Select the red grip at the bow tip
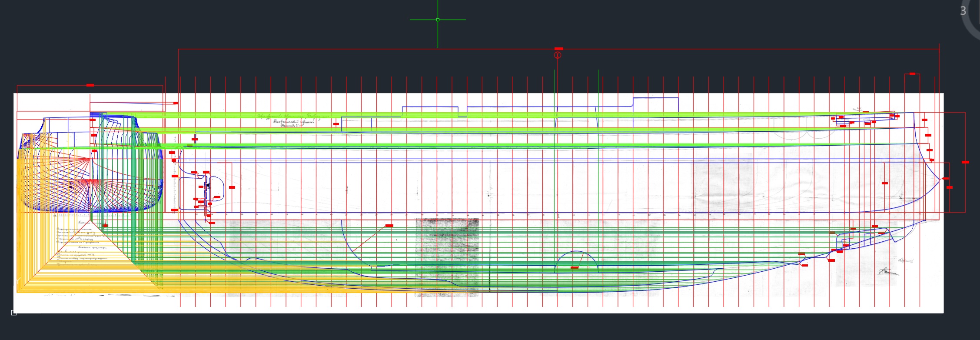 click(x=946, y=179)
